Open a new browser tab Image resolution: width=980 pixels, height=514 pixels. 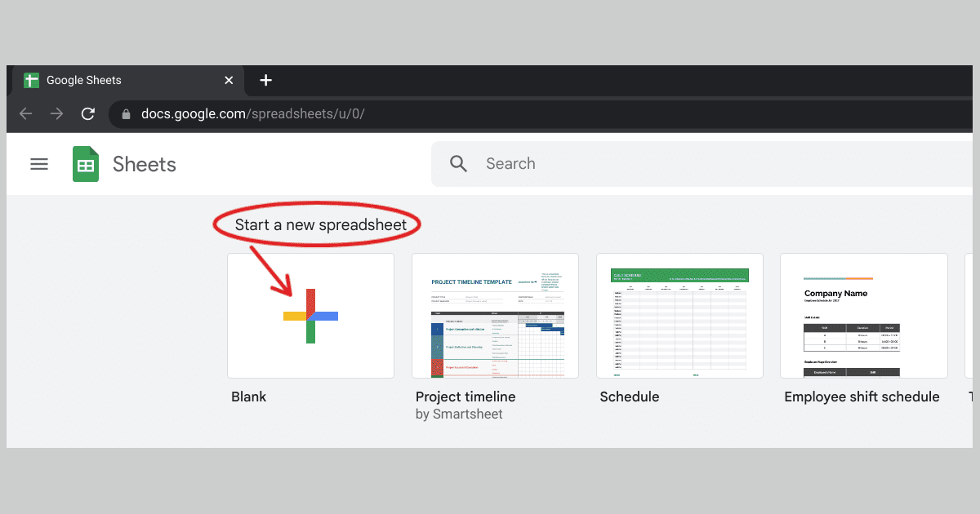(x=265, y=80)
